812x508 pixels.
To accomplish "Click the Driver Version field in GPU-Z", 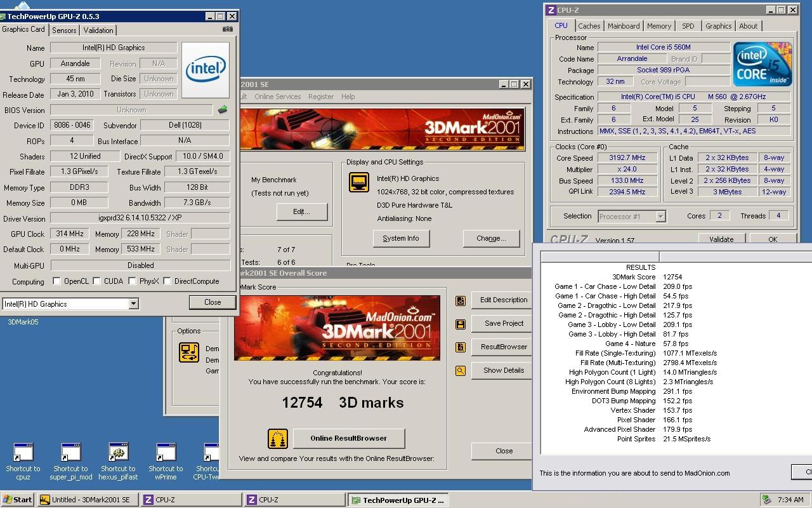I will coord(140,218).
